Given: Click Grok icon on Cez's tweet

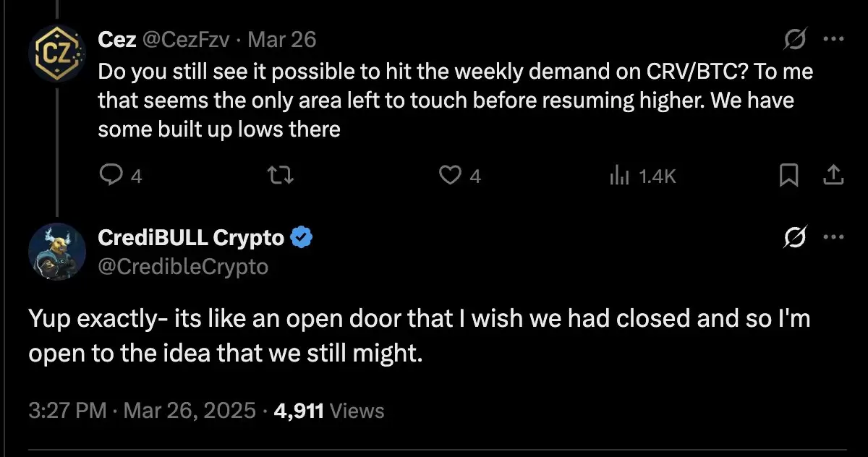Looking at the screenshot, I should (x=796, y=40).
